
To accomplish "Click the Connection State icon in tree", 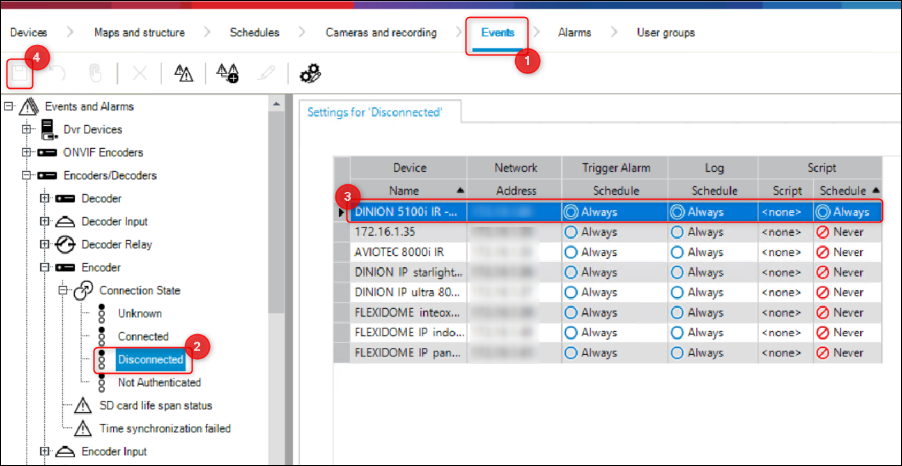I will tap(83, 290).
